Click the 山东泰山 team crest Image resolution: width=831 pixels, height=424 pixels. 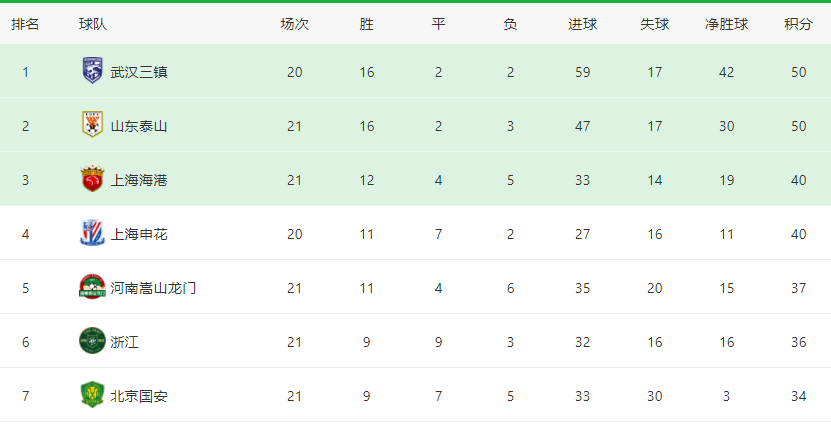[92, 125]
